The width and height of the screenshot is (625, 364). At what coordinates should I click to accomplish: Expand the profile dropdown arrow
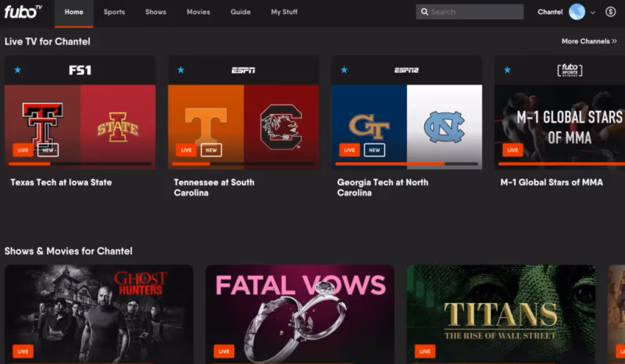tap(593, 12)
